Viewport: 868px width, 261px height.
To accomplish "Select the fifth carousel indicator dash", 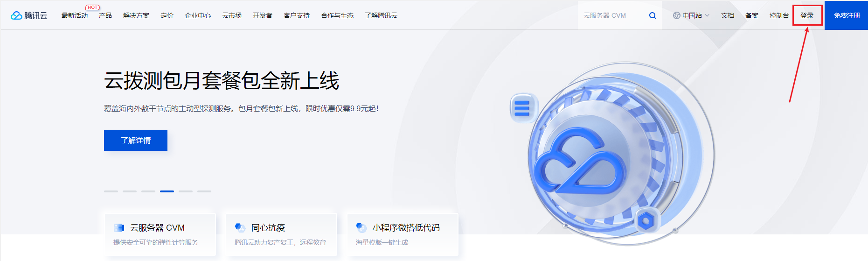I will [186, 191].
